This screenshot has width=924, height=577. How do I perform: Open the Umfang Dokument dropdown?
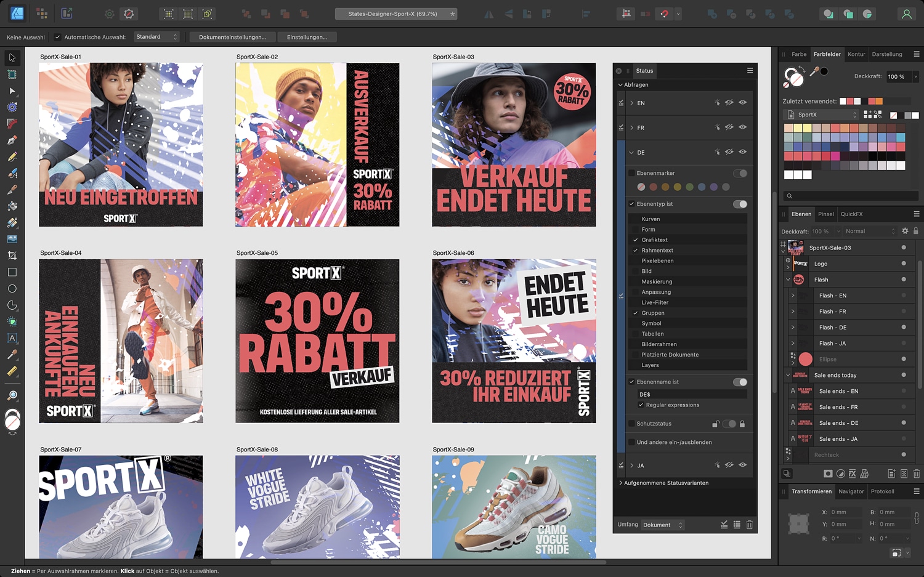663,525
